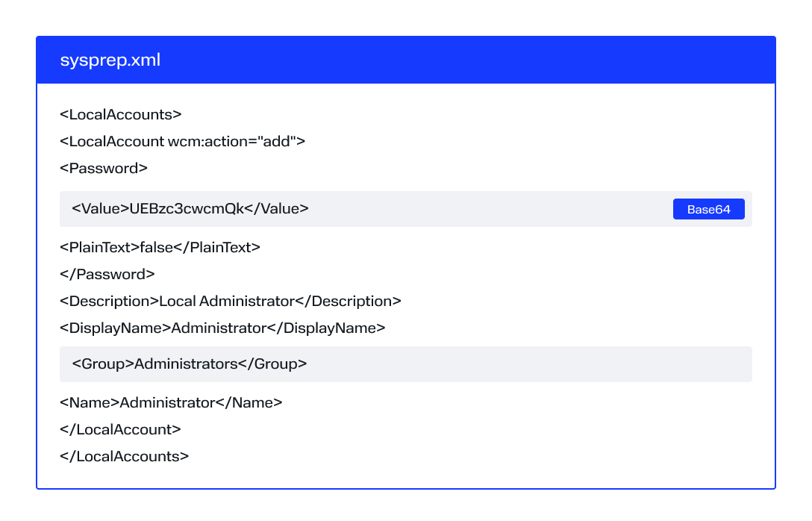Select the opening <LocalAccounts> line

tap(121, 114)
